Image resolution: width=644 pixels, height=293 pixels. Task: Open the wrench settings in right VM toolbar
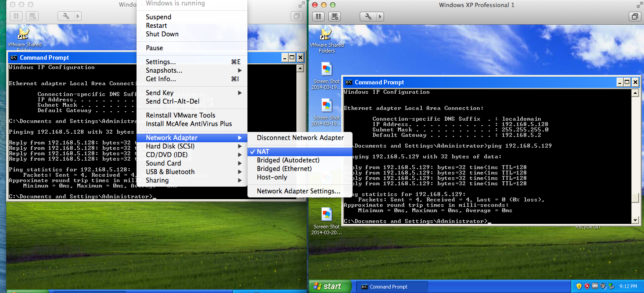coord(368,17)
